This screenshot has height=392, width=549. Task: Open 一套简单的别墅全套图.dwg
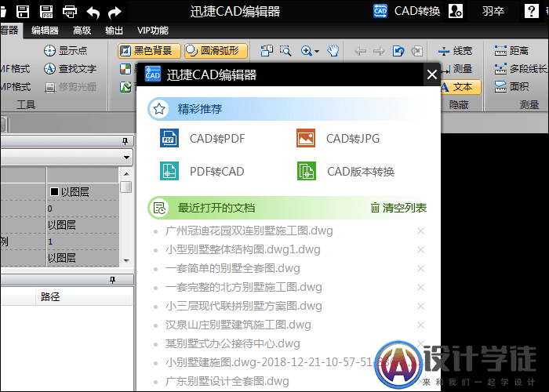[232, 269]
